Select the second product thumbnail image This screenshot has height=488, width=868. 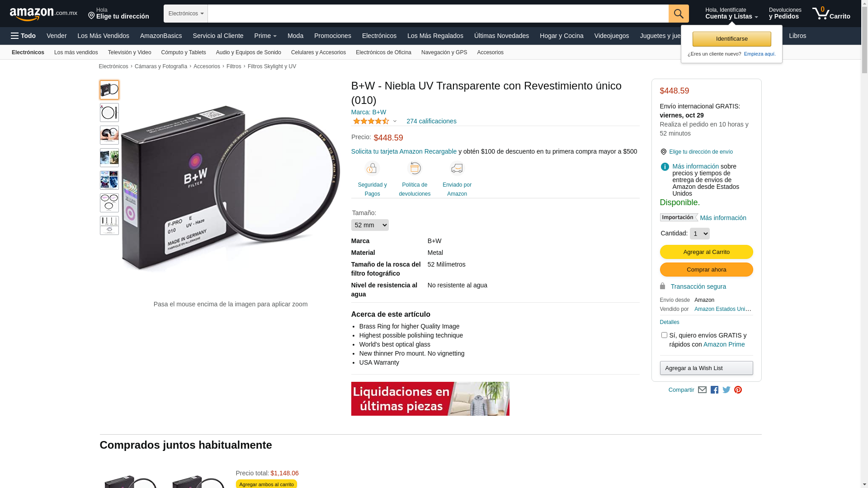click(109, 113)
